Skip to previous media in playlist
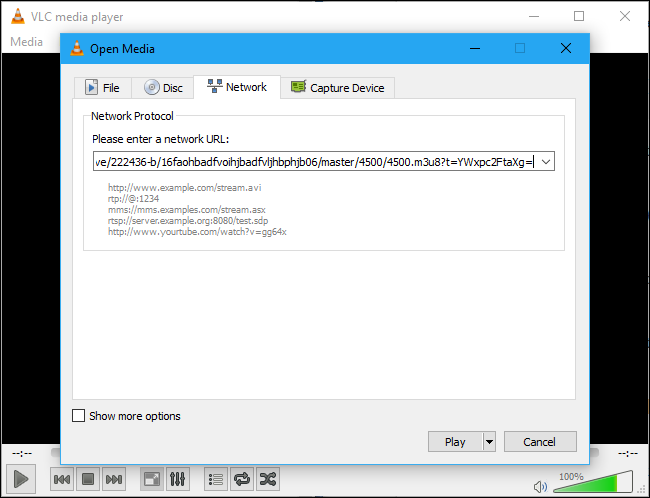Image resolution: width=650 pixels, height=498 pixels. click(62, 479)
